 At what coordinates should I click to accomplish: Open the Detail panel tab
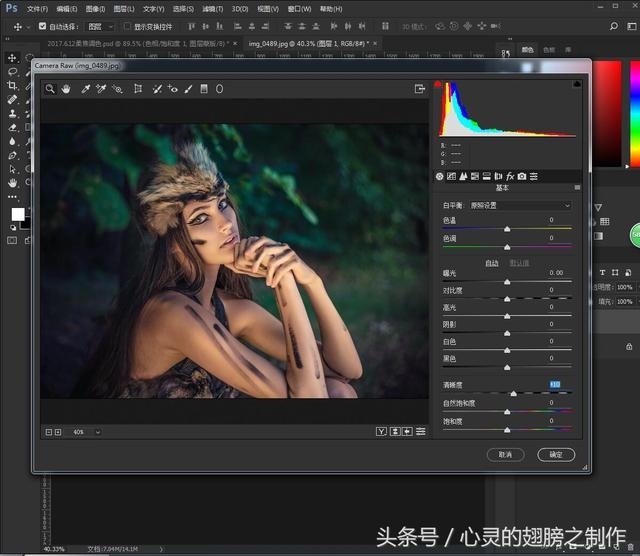(x=463, y=176)
